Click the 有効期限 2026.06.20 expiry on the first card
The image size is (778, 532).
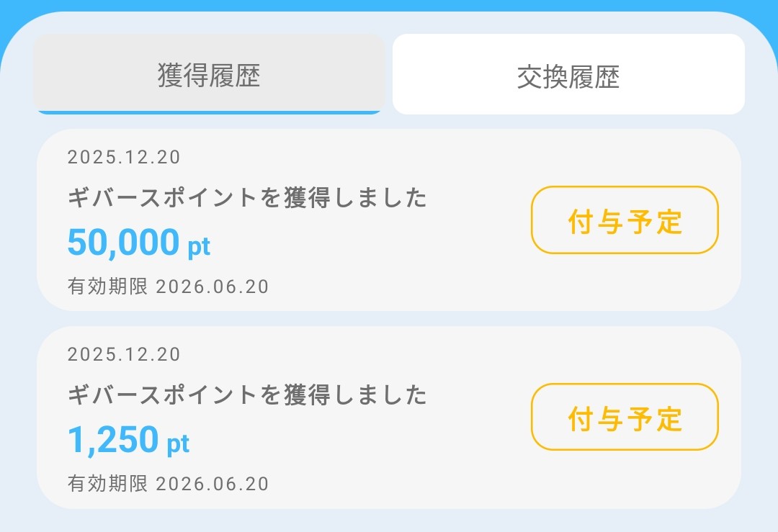tap(168, 287)
